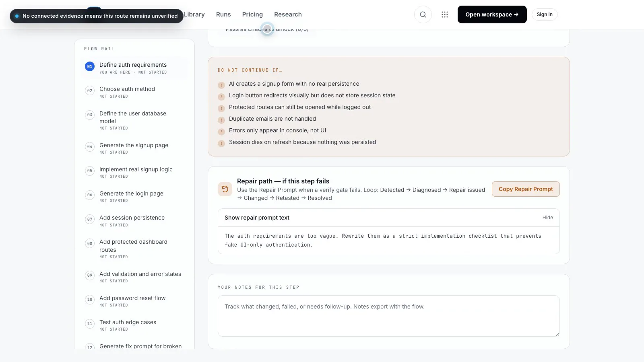Select step 07 number badge
Image resolution: width=644 pixels, height=362 pixels.
click(90, 219)
